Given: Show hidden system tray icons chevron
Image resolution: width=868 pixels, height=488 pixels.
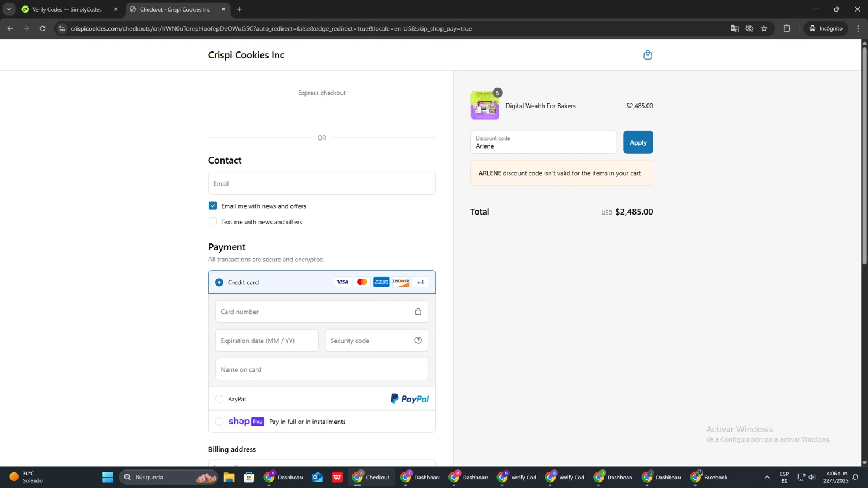Looking at the screenshot, I should point(767,477).
